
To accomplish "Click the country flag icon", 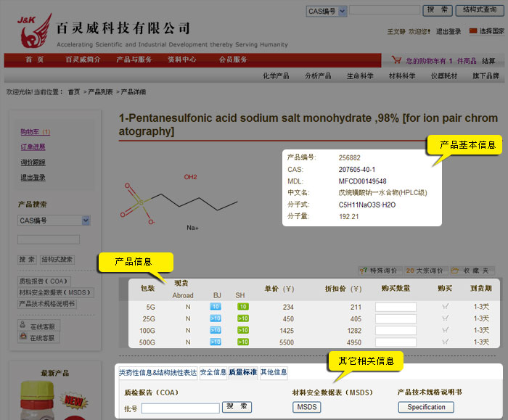I will 473,31.
